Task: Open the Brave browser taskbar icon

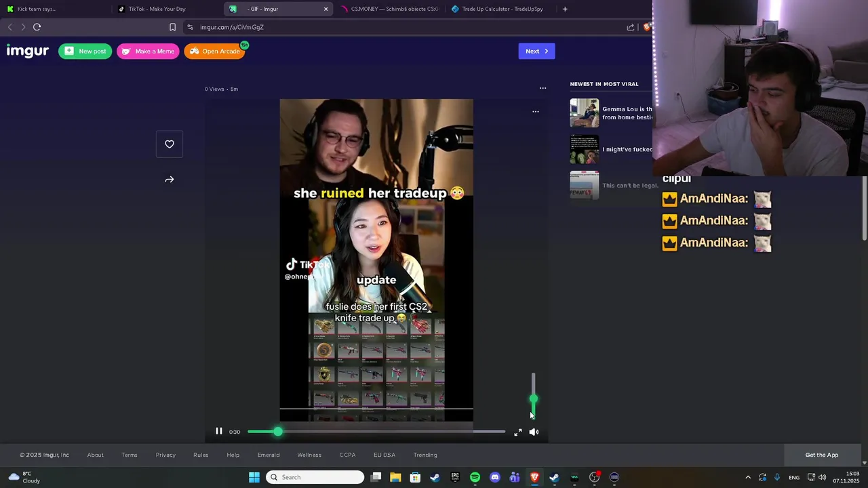Action: point(534,477)
